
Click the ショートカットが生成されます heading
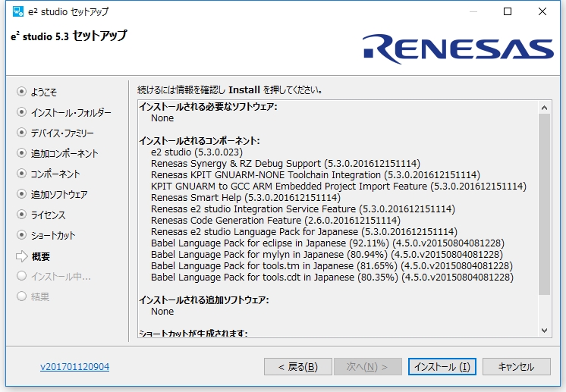click(x=193, y=333)
